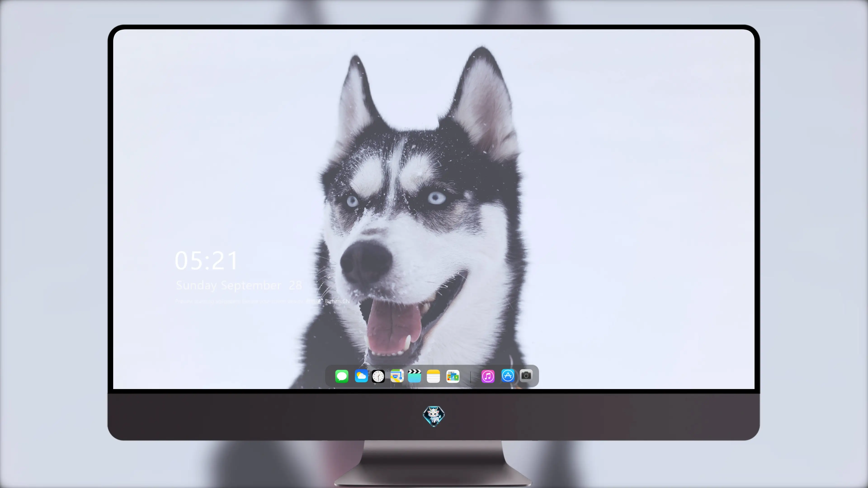Viewport: 868px width, 488px height.
Task: Open the Maps app in the dock
Action: click(x=397, y=376)
